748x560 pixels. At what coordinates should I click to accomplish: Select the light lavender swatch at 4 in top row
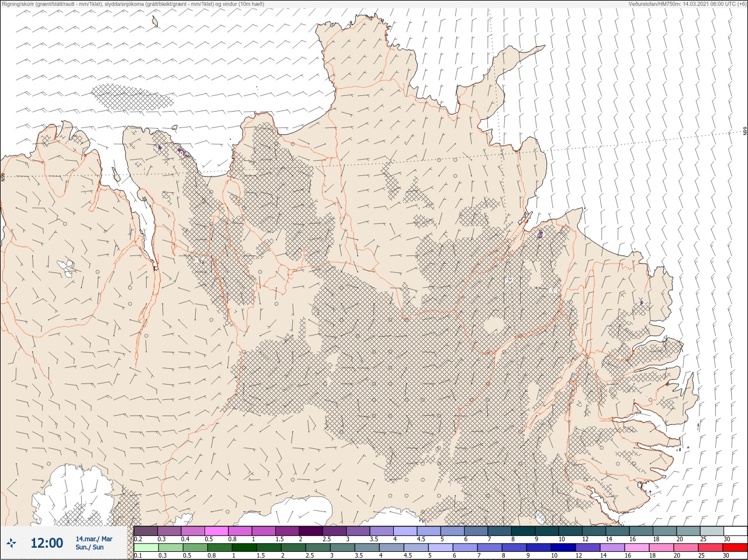[405, 531]
